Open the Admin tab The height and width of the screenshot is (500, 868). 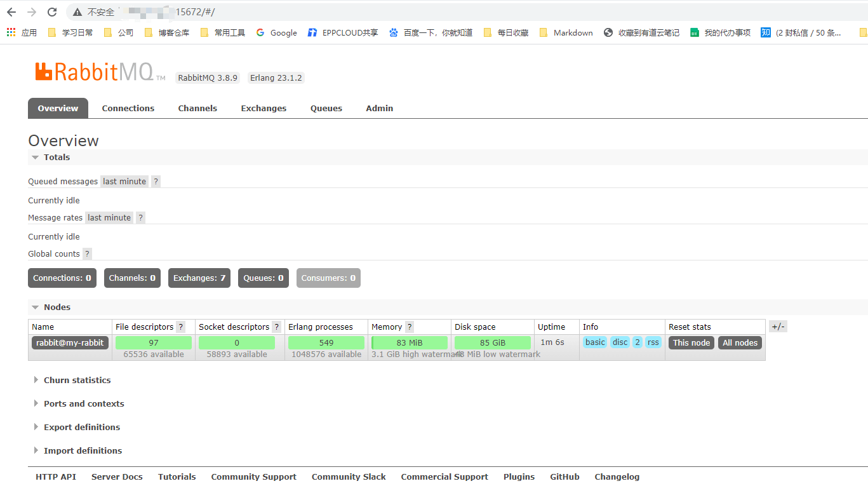point(380,108)
